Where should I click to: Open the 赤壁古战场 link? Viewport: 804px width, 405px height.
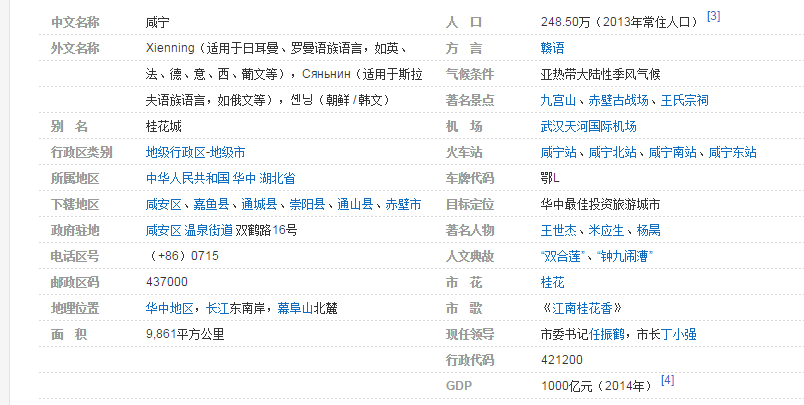tap(616, 100)
